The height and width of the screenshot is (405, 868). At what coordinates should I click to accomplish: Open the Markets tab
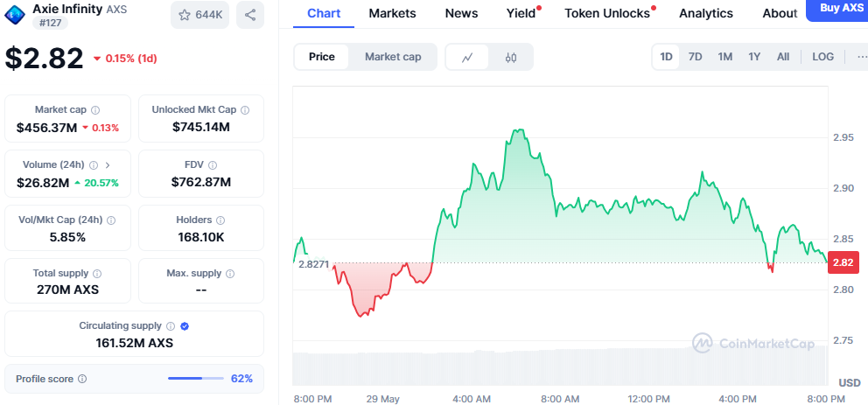392,13
